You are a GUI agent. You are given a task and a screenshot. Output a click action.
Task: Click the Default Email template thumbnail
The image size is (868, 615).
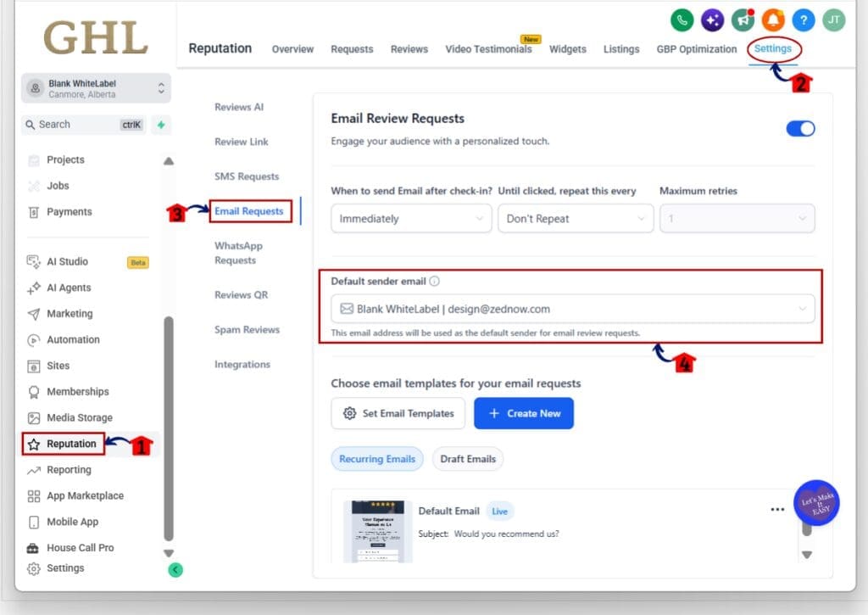click(x=377, y=531)
